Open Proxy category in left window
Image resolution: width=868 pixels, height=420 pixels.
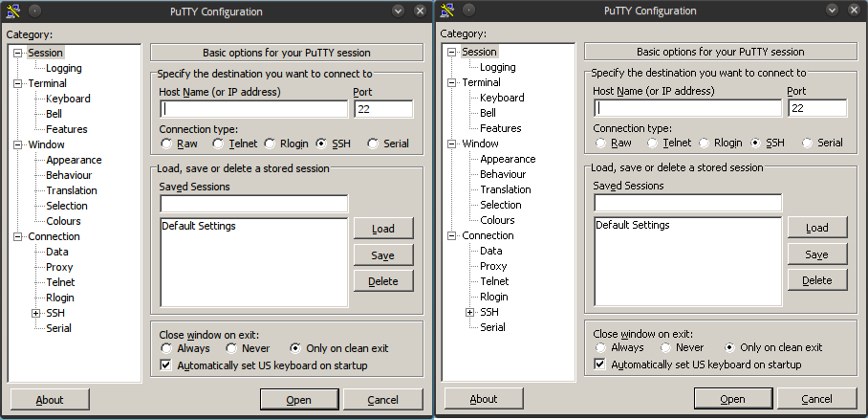pos(59,267)
